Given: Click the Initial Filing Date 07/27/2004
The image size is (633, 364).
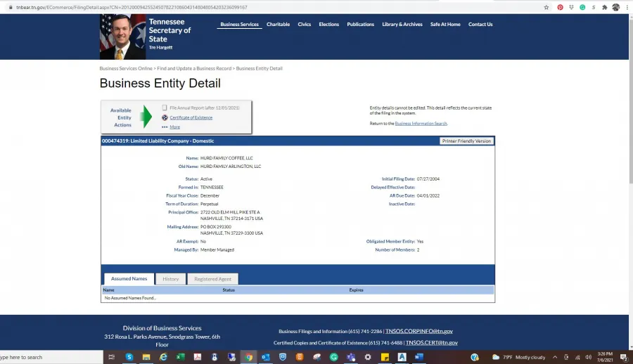Looking at the screenshot, I should tap(428, 178).
